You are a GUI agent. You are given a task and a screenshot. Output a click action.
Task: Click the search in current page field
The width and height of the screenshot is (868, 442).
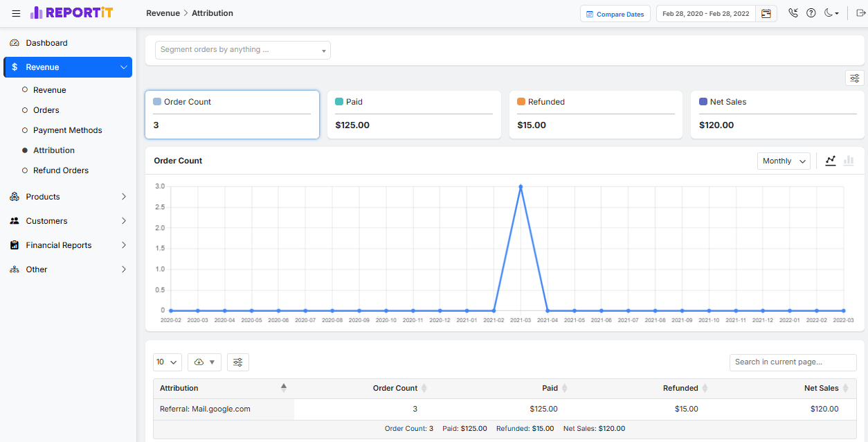click(x=793, y=362)
